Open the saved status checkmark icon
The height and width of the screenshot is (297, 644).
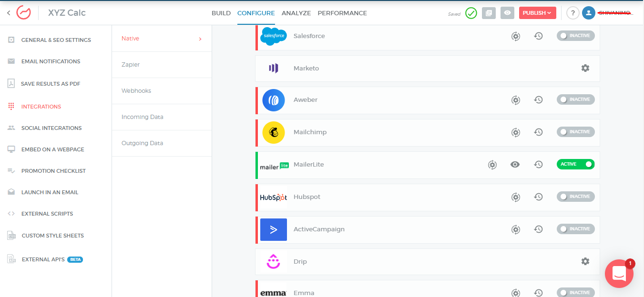click(x=471, y=13)
